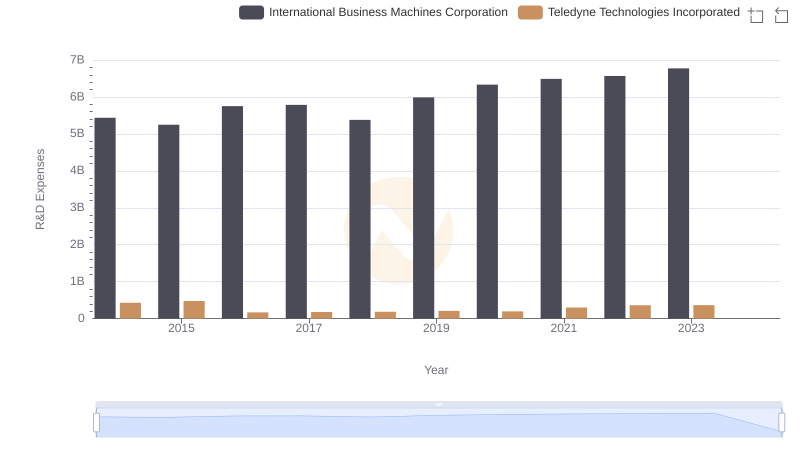Image resolution: width=800 pixels, height=461 pixels.
Task: Click the 7B y-axis label
Action: [x=77, y=60]
